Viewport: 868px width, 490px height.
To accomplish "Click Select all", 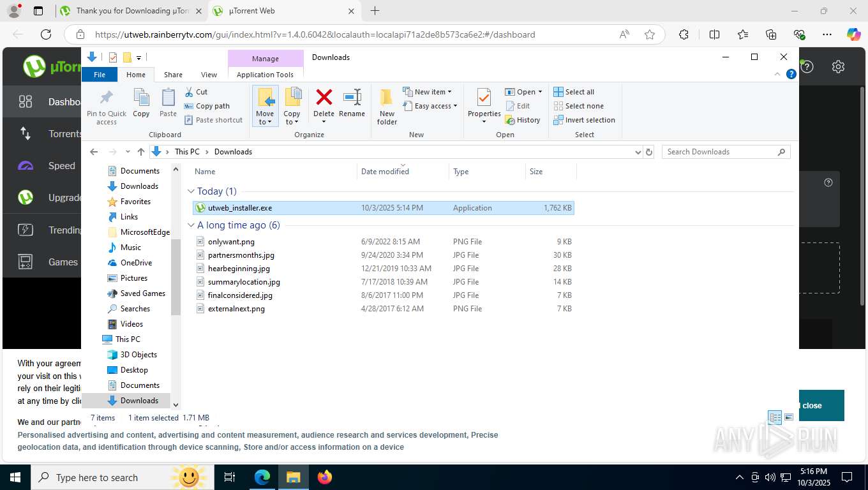I will click(574, 92).
